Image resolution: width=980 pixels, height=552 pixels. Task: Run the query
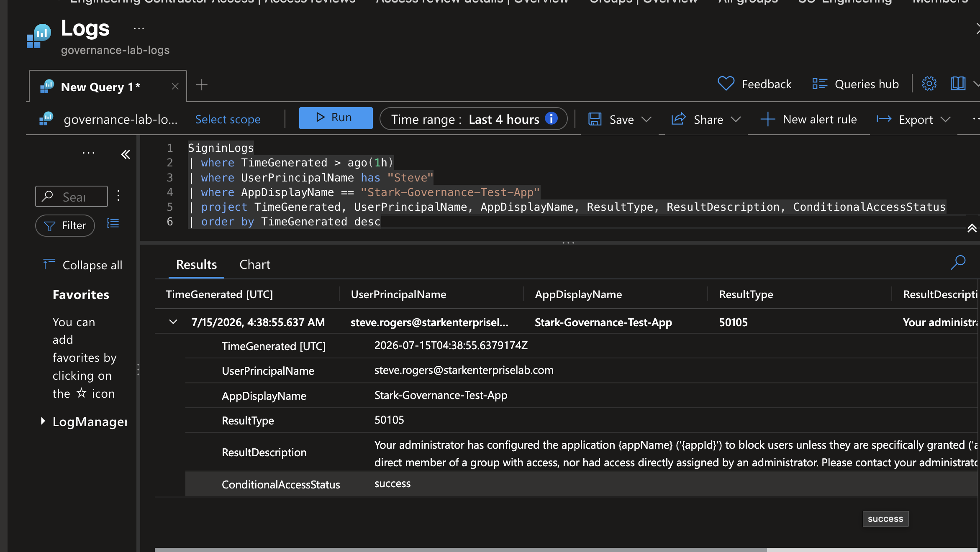click(x=336, y=118)
